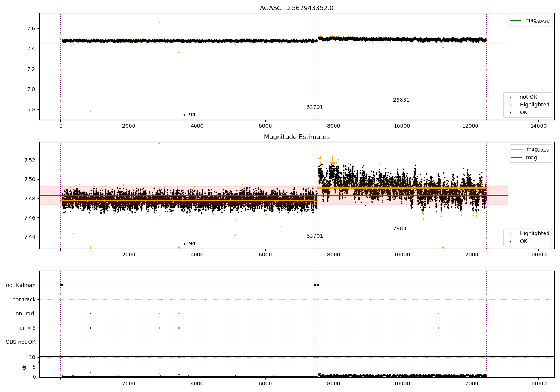Click the 7.52 y-axis tick label
Screen dimensions: 560x392
point(29,160)
